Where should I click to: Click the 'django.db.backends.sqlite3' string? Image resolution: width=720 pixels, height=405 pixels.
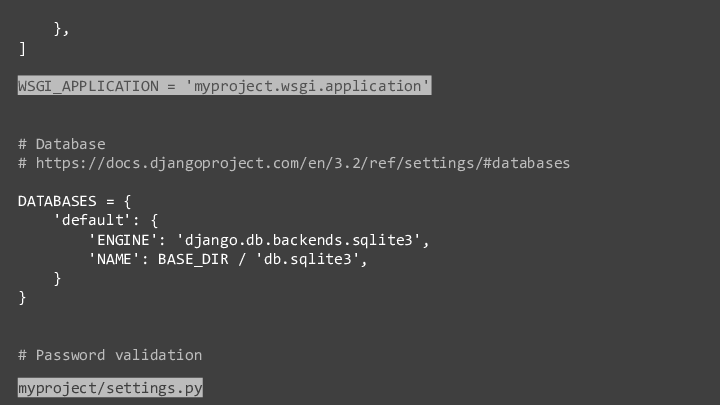tap(298, 240)
